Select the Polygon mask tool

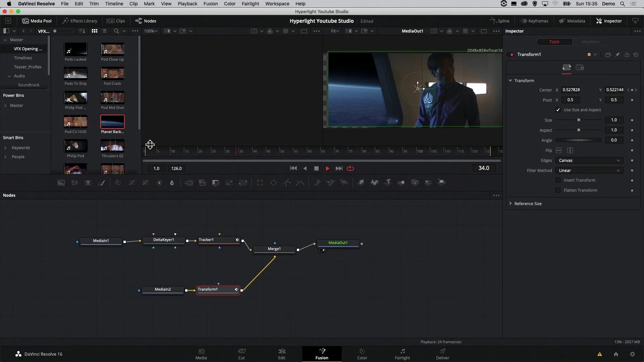point(287,183)
